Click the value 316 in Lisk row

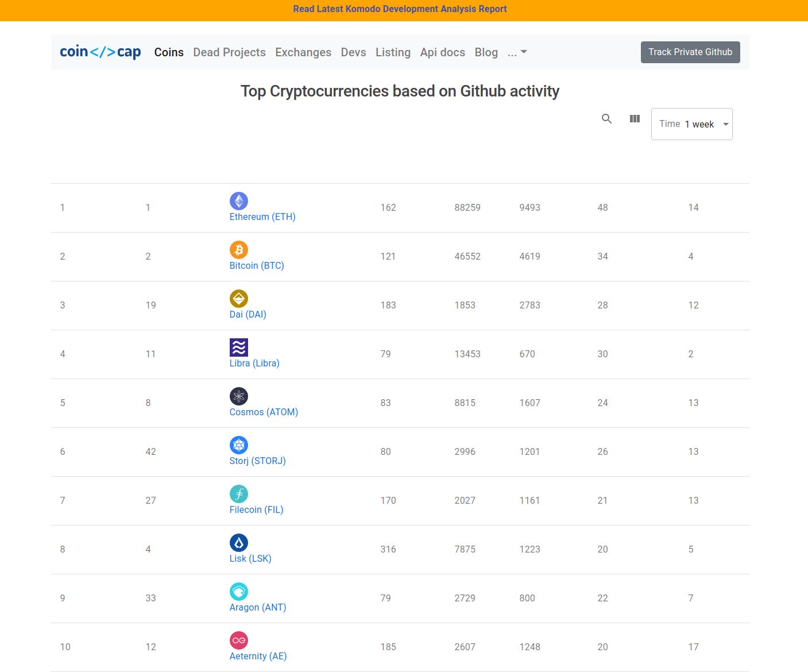[388, 550]
